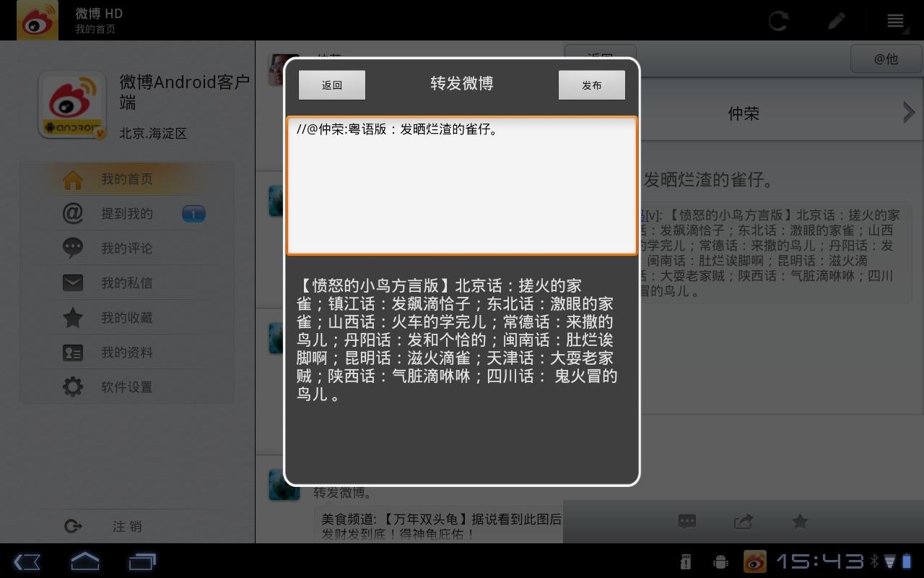Click the 转发微博 dialog title
Image resolution: width=924 pixels, height=578 pixels.
462,84
